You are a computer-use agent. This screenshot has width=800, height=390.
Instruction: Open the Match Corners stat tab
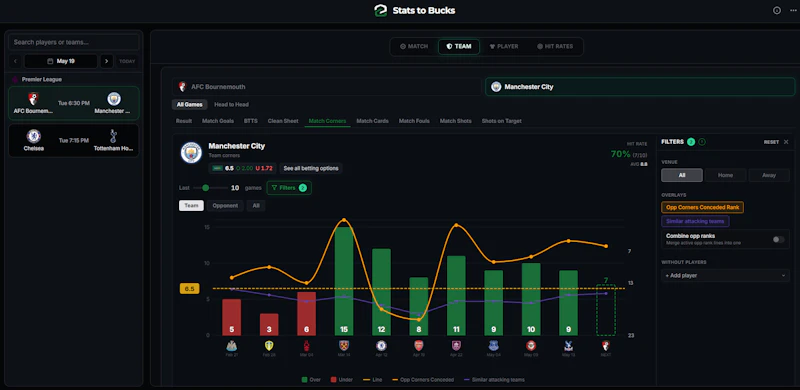coord(328,121)
